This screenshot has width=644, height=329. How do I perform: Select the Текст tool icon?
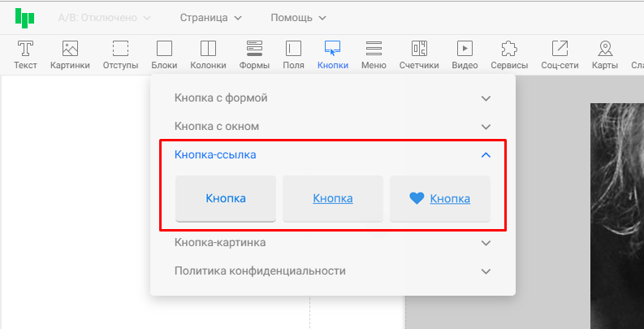tap(26, 54)
